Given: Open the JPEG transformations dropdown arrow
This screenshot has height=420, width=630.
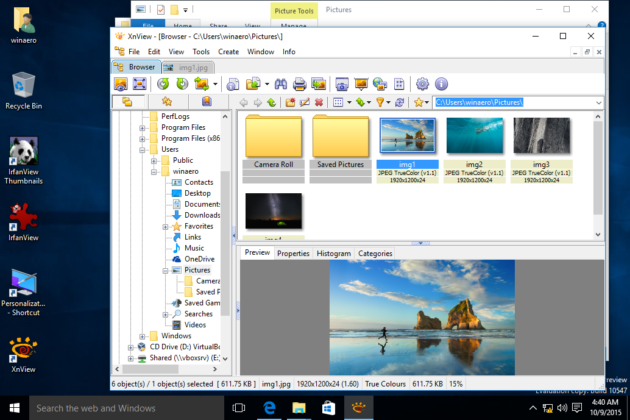Looking at the screenshot, I should (x=215, y=84).
